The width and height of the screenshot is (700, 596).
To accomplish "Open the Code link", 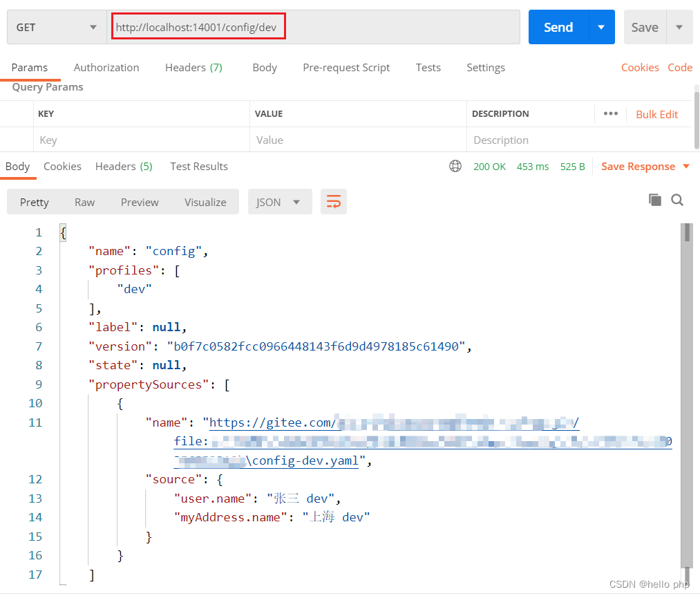I will (680, 68).
